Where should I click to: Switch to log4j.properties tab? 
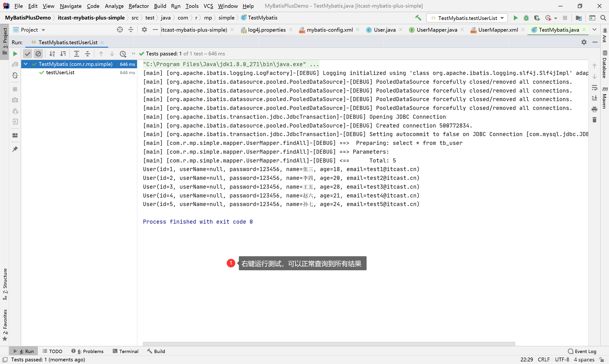[267, 30]
